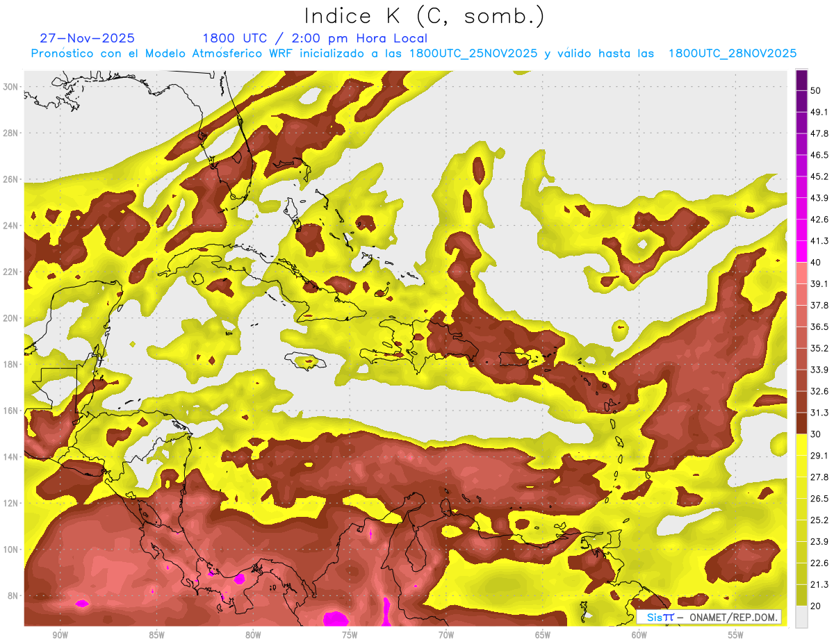The image size is (834, 644).
Task: Click the colorbar value label "50"
Action: click(816, 90)
